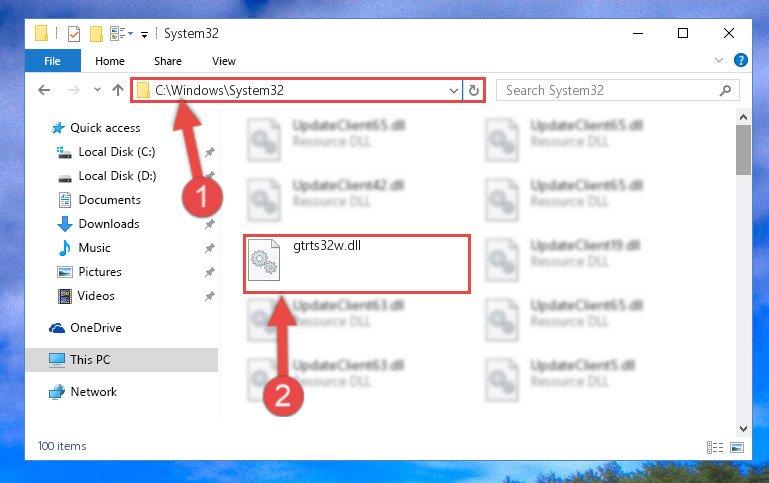
Task: Switch to large icons view layout
Action: pyautogui.click(x=737, y=447)
